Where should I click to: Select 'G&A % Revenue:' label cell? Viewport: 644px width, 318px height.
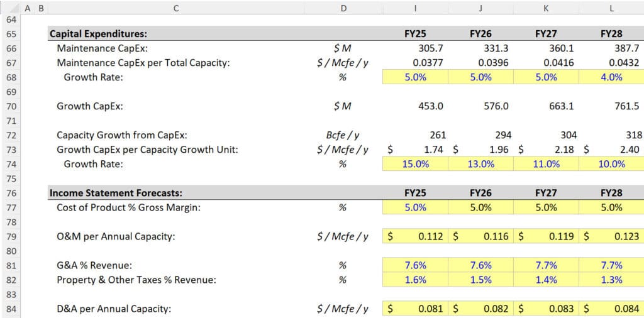click(x=94, y=265)
